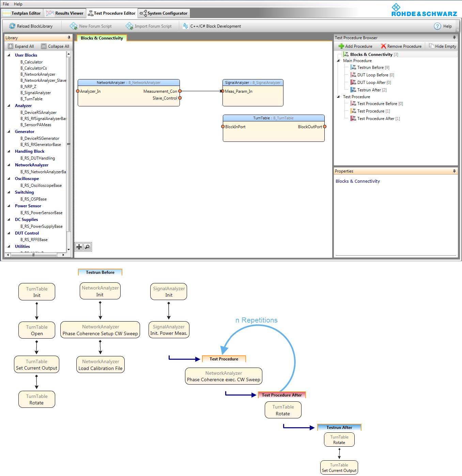
Task: Switch to the System Configurator tab
Action: click(164, 13)
